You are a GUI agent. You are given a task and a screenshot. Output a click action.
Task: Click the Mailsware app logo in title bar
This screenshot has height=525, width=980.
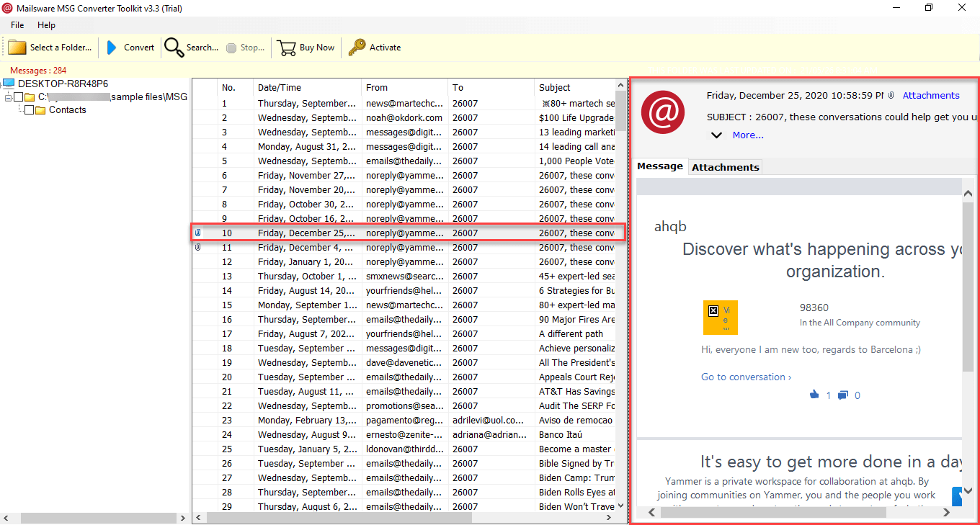point(8,7)
